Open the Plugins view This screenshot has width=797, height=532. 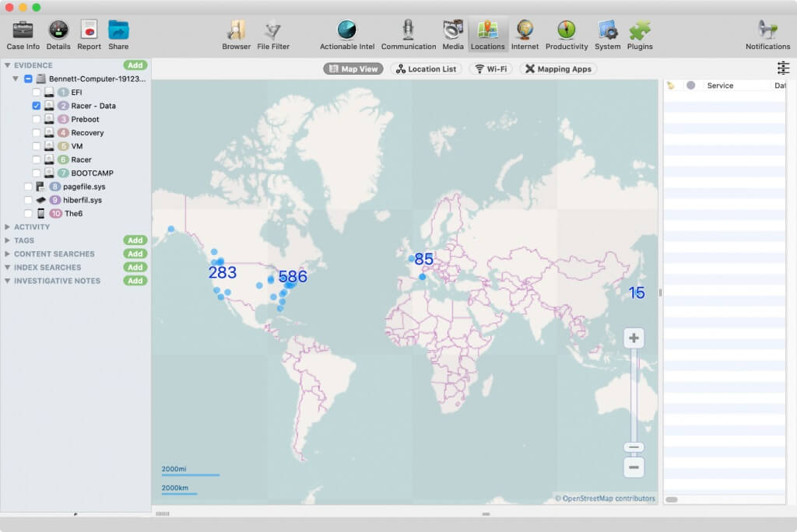point(640,31)
